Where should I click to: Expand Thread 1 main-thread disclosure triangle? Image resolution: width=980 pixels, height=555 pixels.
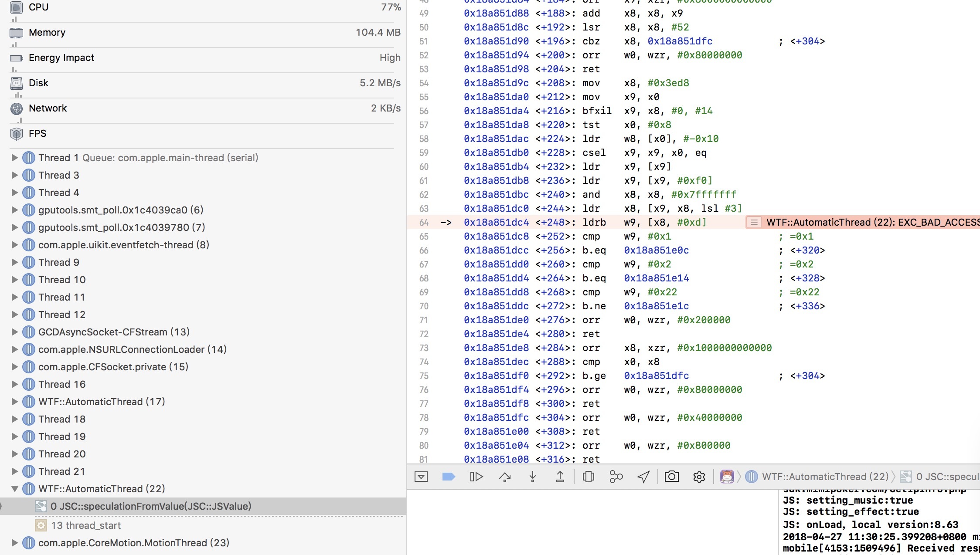[14, 158]
